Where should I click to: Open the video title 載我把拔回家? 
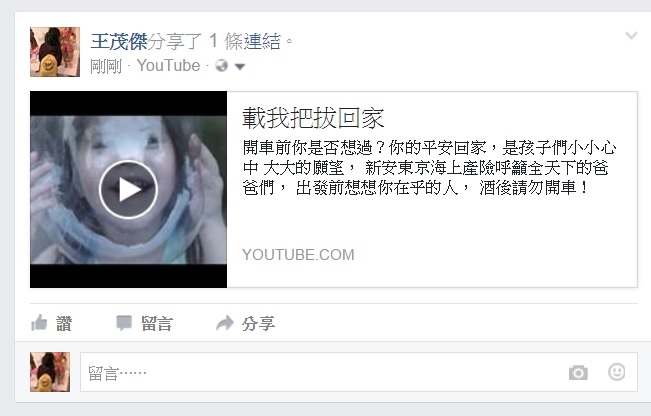pyautogui.click(x=313, y=118)
